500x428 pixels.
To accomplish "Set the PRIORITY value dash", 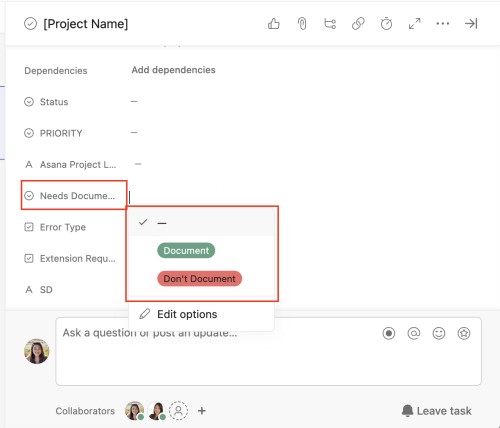I will click(134, 133).
